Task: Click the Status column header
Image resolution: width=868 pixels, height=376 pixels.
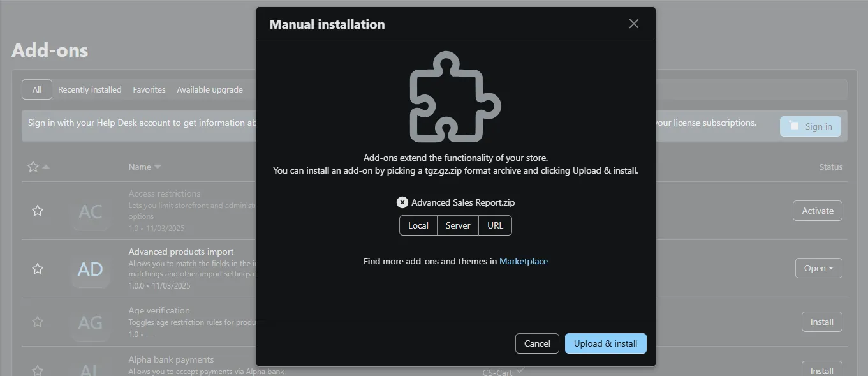Action: (831, 167)
